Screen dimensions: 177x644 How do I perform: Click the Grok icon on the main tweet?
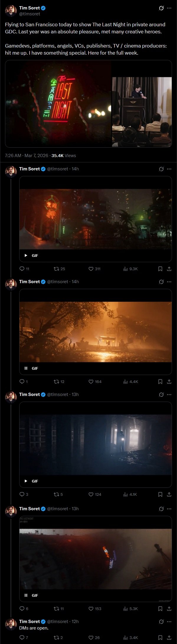(x=161, y=8)
